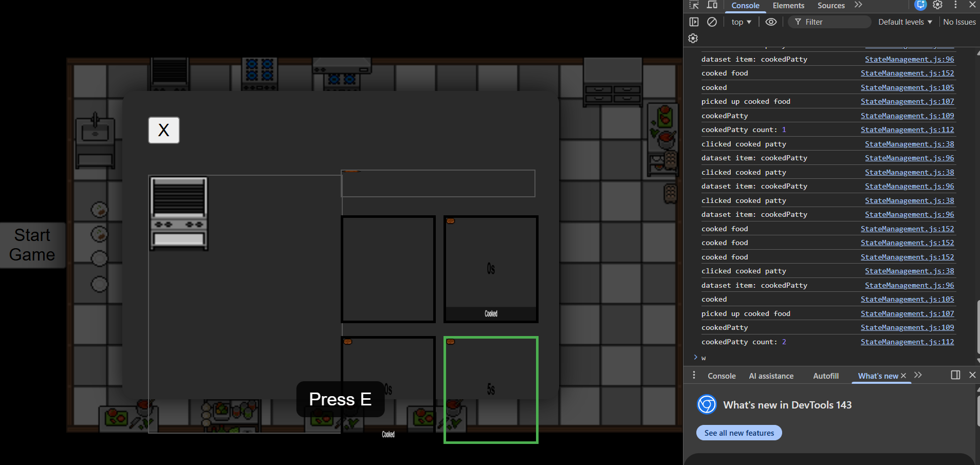980x465 pixels.
Task: Expand the Default levels dropdown
Action: pos(905,22)
